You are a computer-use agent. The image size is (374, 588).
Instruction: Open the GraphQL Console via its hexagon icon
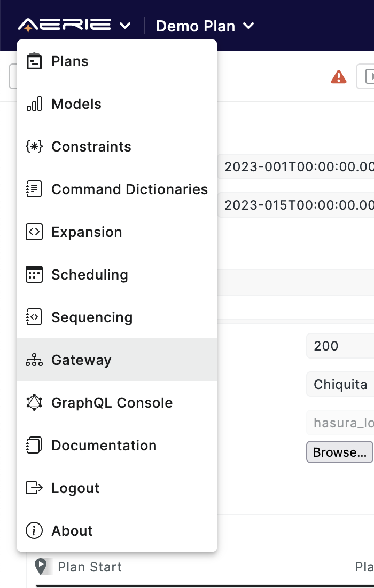(x=34, y=402)
